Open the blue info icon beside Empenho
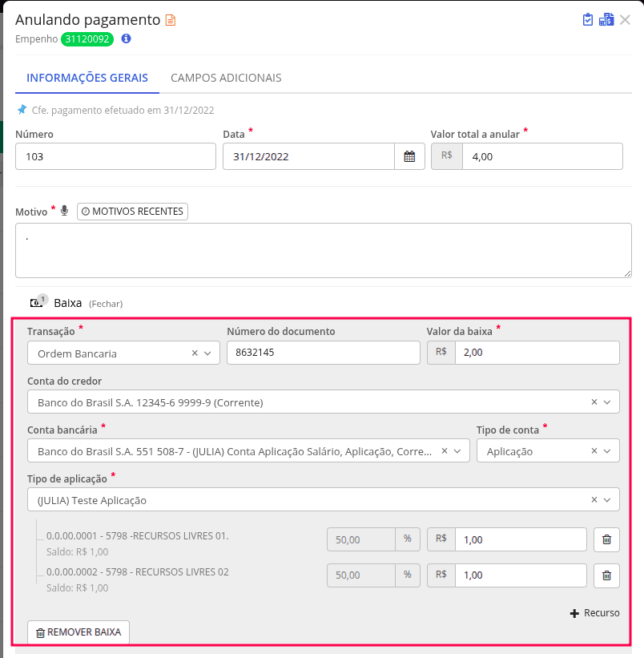Viewport: 644px width, 658px height. (x=126, y=38)
